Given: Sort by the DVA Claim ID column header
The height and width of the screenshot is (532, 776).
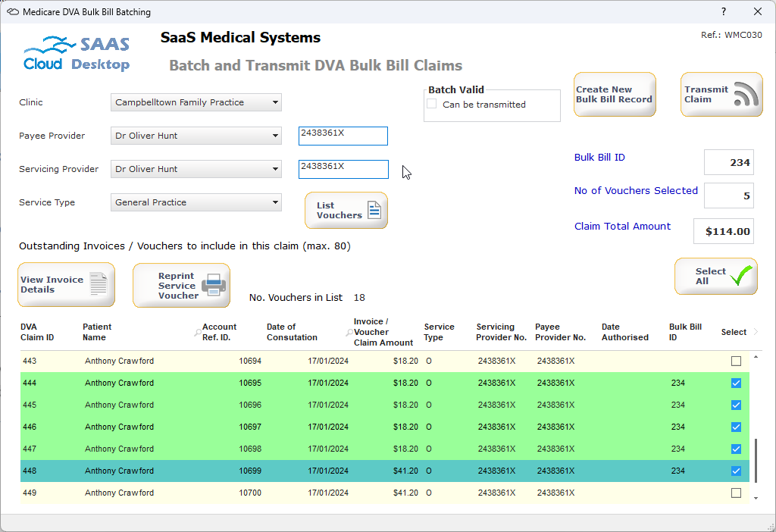Looking at the screenshot, I should tap(37, 332).
